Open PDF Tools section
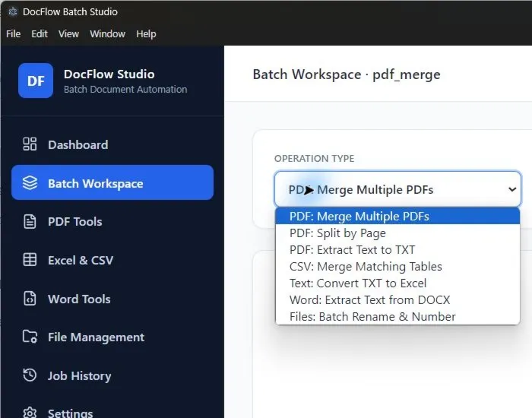This screenshot has width=532, height=418. (x=112, y=222)
